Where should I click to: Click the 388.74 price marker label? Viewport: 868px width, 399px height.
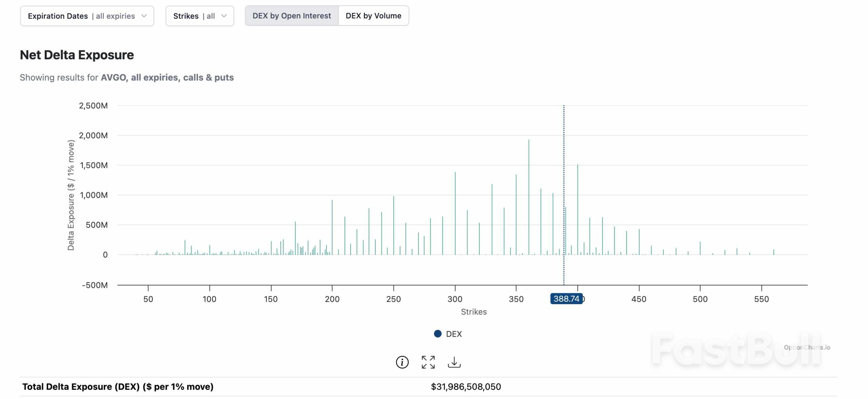[566, 299]
